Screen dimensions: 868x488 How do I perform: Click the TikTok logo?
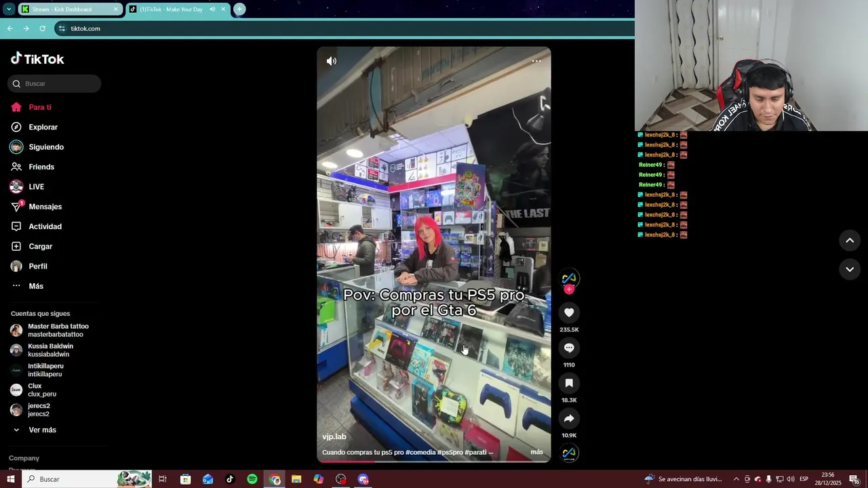coord(37,59)
